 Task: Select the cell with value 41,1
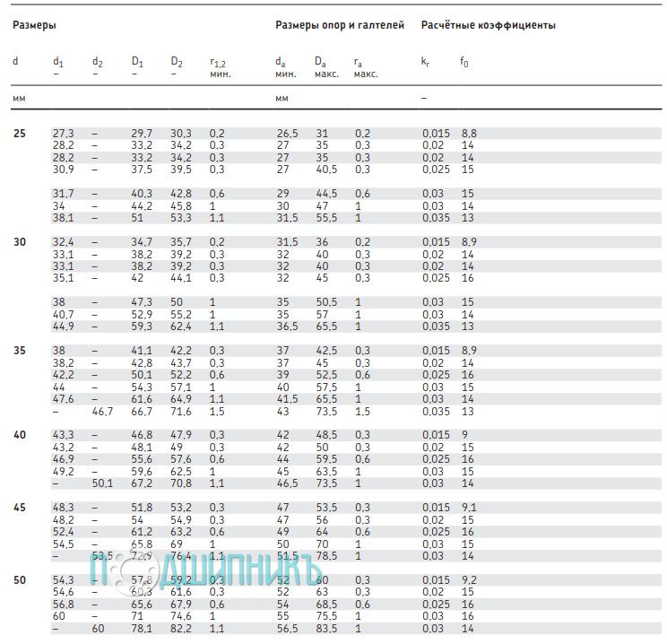point(142,351)
